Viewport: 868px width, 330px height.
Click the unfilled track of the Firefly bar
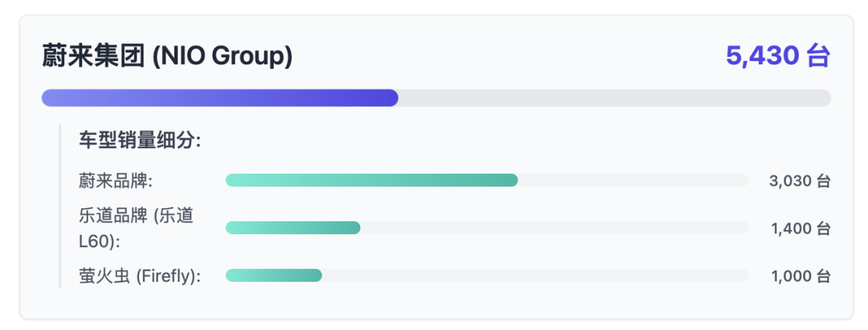pos(535,275)
